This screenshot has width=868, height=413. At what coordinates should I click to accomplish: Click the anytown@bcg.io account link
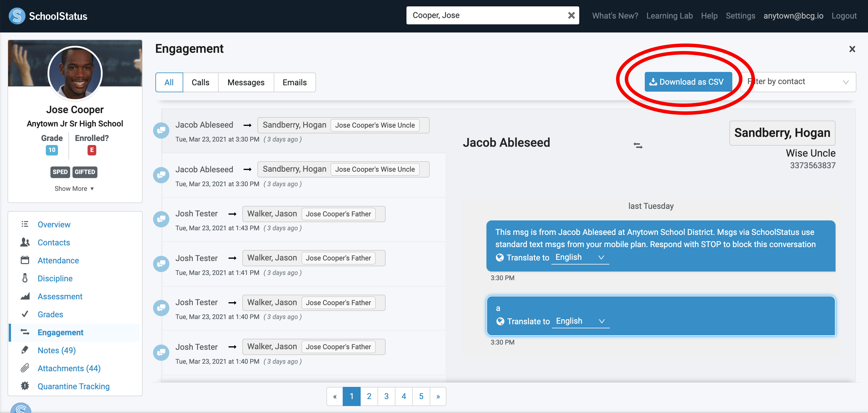tap(793, 16)
